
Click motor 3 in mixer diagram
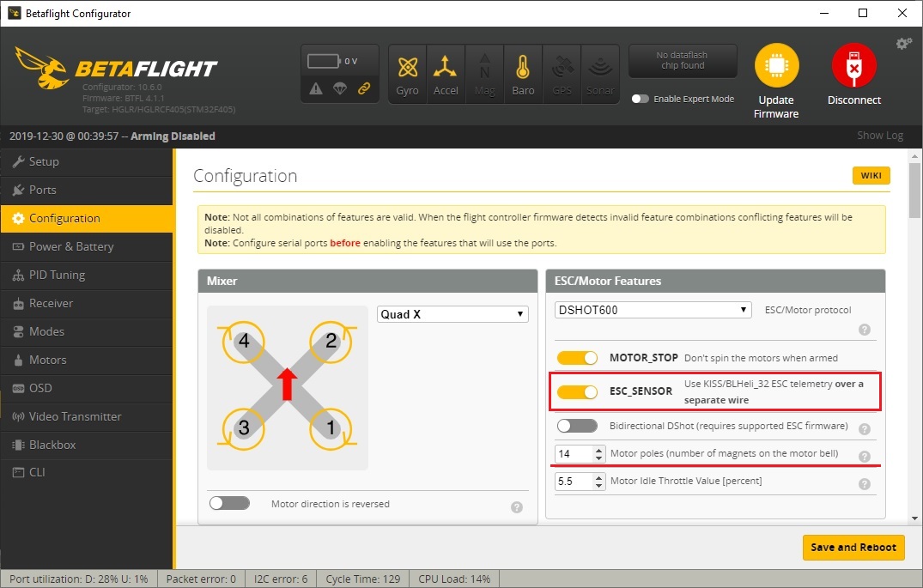(244, 427)
